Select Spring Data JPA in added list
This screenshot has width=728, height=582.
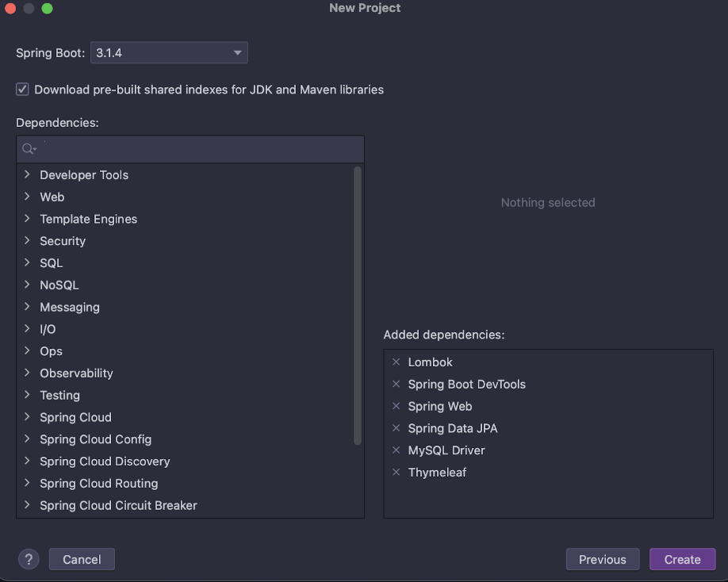click(453, 428)
